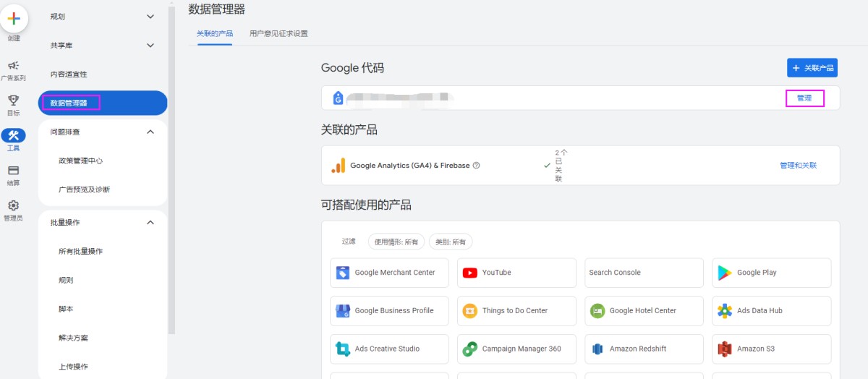Image resolution: width=868 pixels, height=379 pixels.
Task: Click the blue 关联产品 button
Action: point(812,68)
